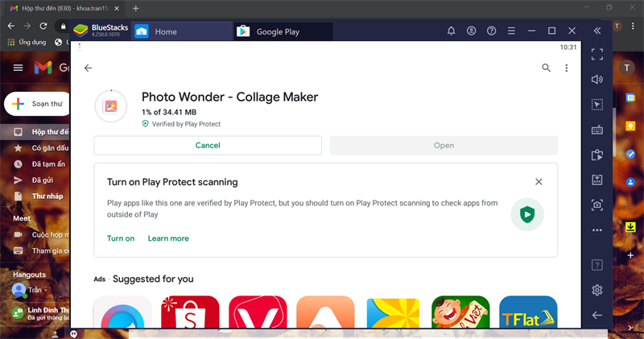Open BlueStacks notifications bell

(451, 31)
